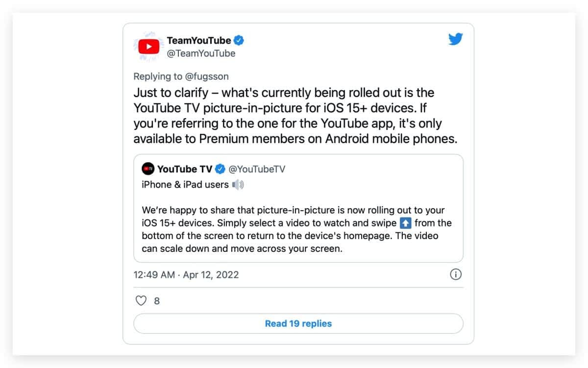Open the @fugsson reply mention
The height and width of the screenshot is (368, 588).
tap(206, 76)
